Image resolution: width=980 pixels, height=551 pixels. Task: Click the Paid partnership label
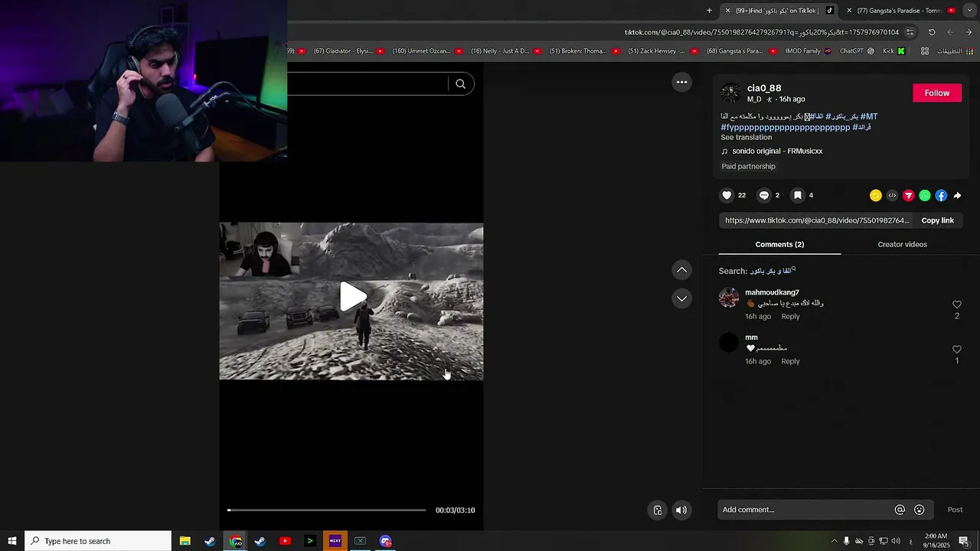coord(748,166)
